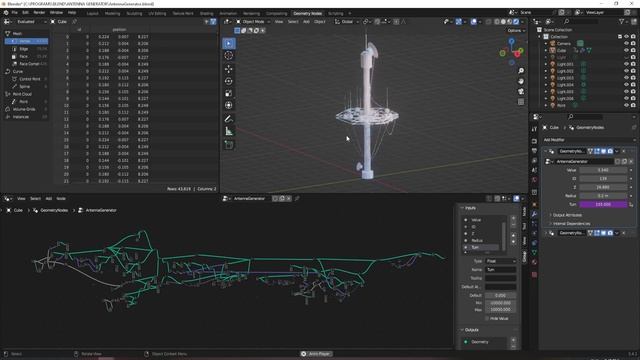Toggle second GeometryNodes modifier render display

click(x=610, y=233)
